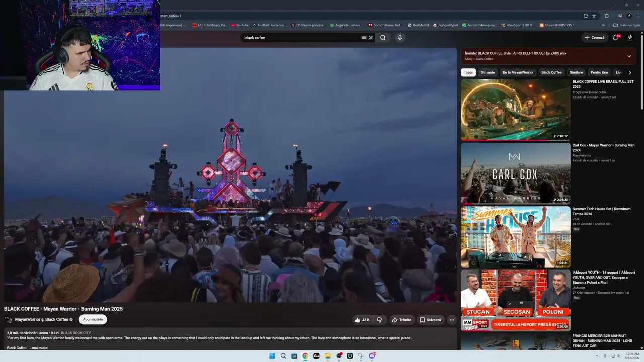The width and height of the screenshot is (644, 362).
Task: Click the Progressive House Dubai channel name
Action: tap(589, 92)
